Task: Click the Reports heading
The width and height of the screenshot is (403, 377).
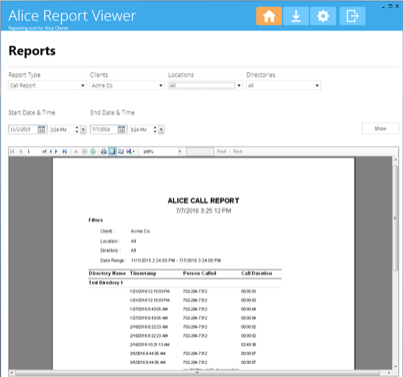Action: pos(32,51)
